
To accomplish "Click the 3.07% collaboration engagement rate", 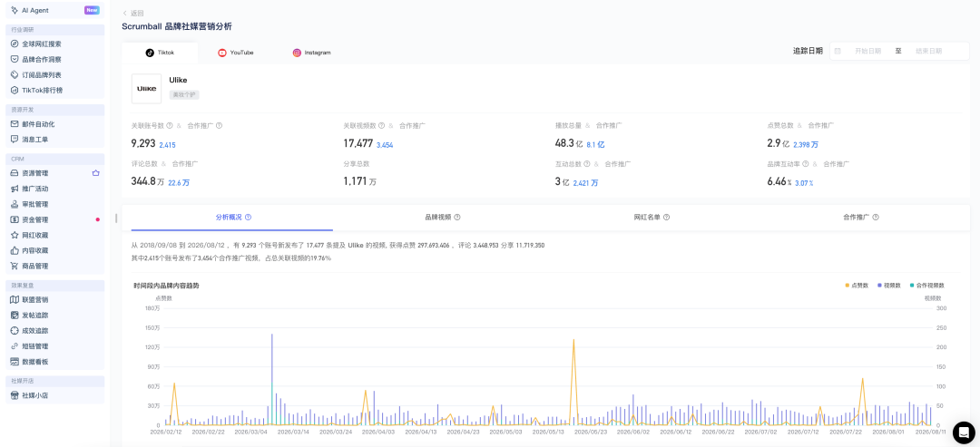I will [804, 183].
